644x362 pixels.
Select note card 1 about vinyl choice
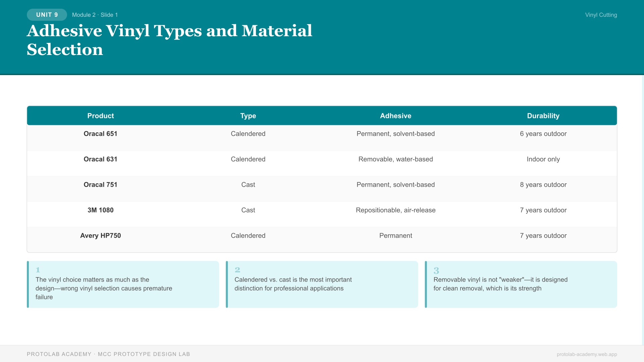(x=123, y=284)
